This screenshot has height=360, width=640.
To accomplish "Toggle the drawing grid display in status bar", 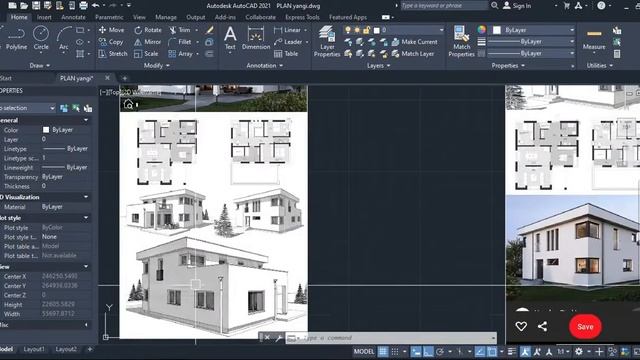I will pos(382,351).
